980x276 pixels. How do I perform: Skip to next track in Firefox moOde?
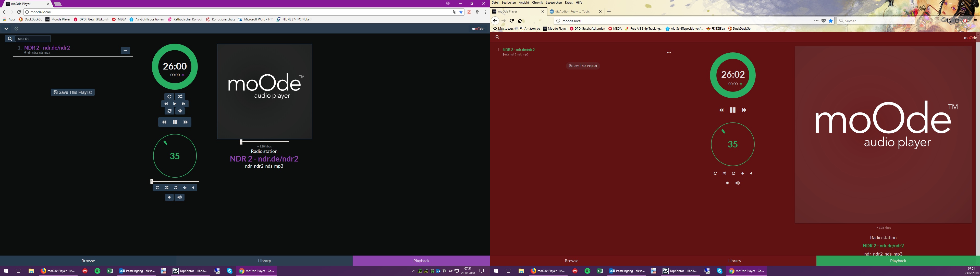pos(744,110)
